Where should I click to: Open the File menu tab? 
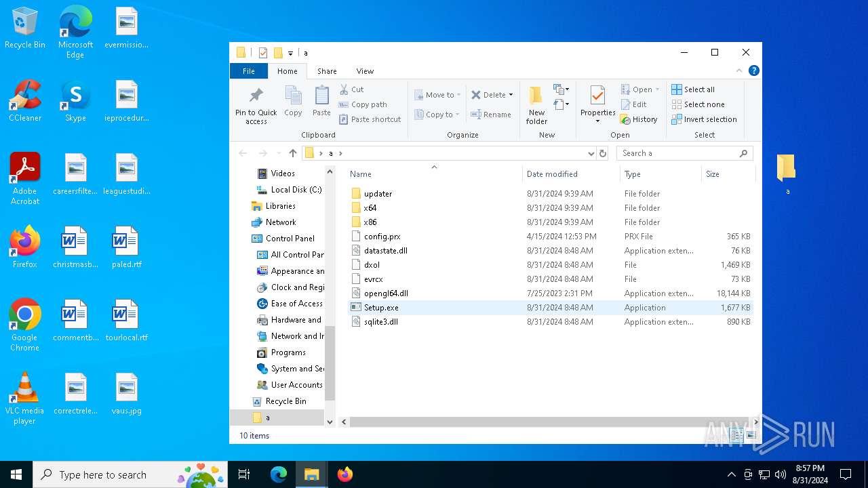pyautogui.click(x=249, y=71)
